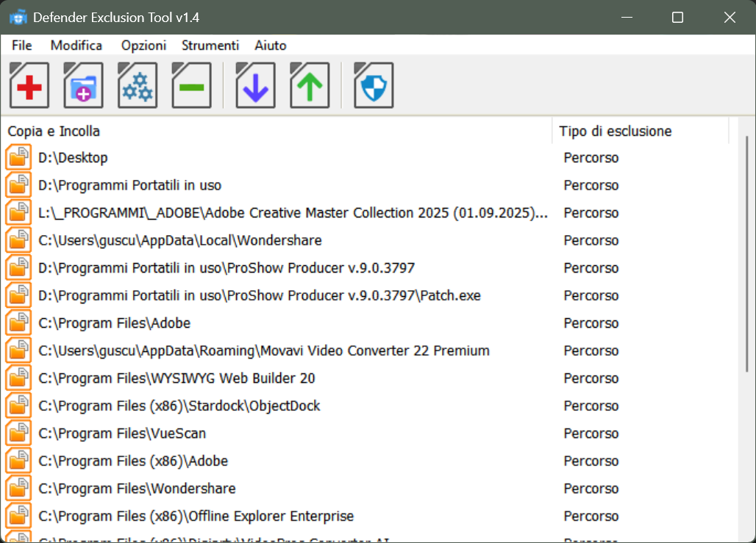Click folder icon beside C:\Program Files\Wondershare
Screen dimensions: 756x543
[x=19, y=489]
